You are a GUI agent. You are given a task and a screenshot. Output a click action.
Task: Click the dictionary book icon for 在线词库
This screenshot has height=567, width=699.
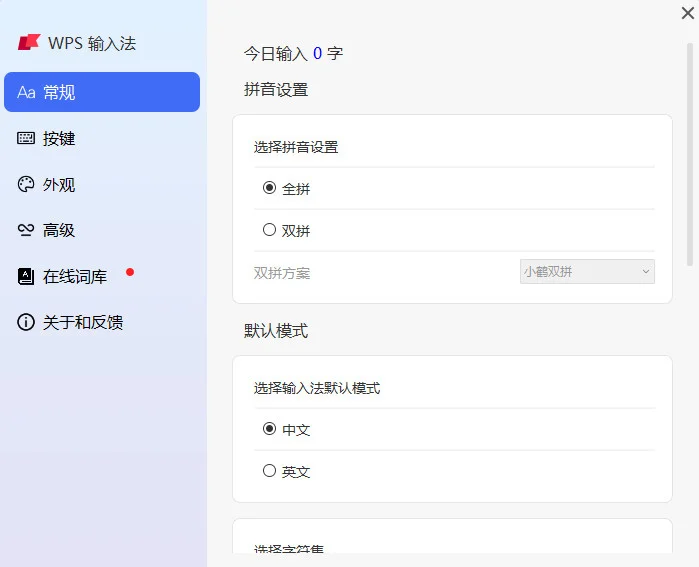26,276
